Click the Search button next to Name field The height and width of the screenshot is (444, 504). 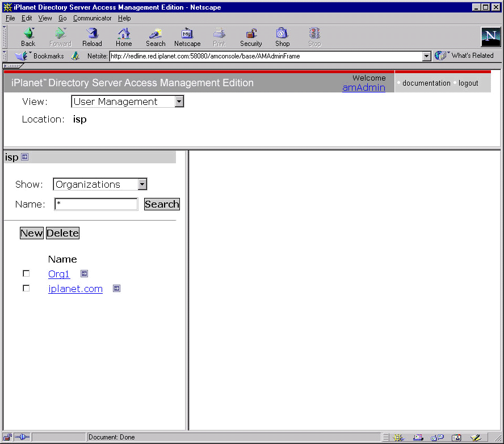(x=162, y=204)
